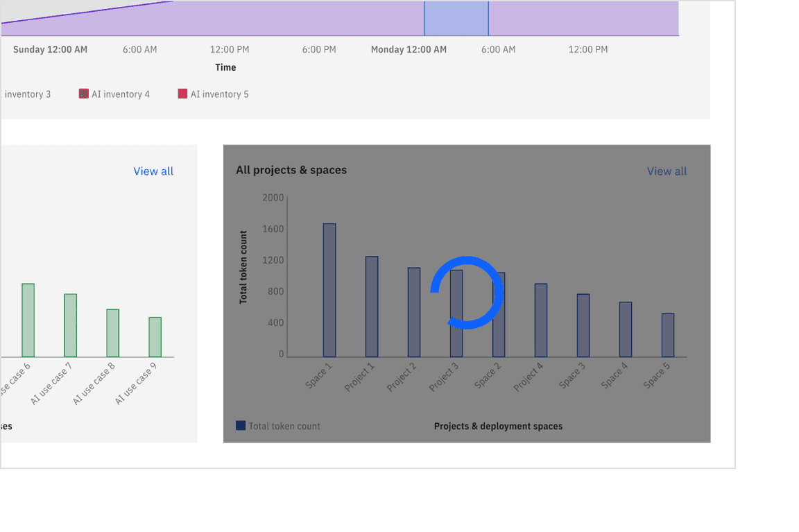The image size is (799, 532).
Task: Select the Space 3 bar
Action: [x=583, y=325]
